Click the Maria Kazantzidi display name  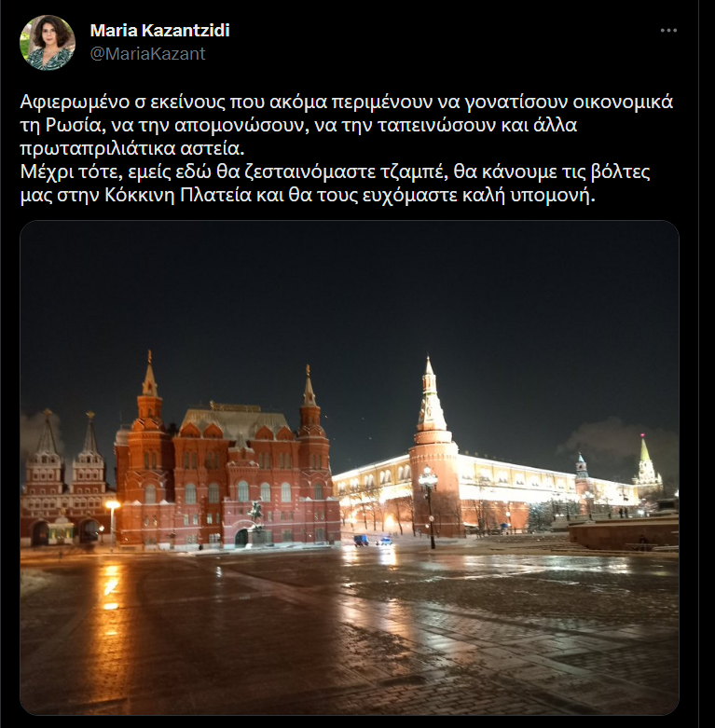coord(159,31)
